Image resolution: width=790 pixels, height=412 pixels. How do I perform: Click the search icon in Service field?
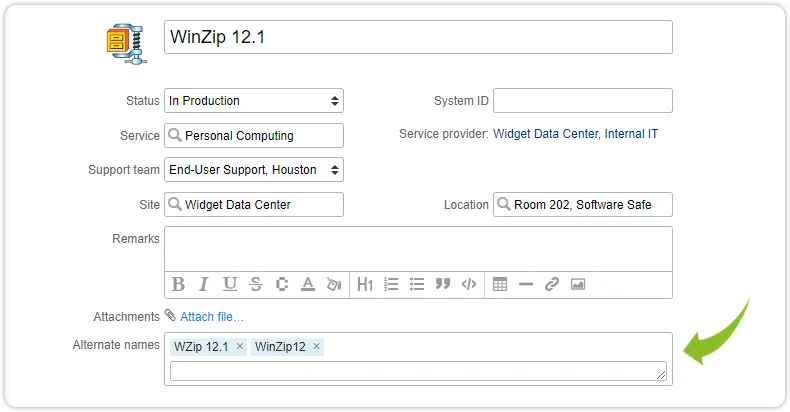(x=175, y=135)
